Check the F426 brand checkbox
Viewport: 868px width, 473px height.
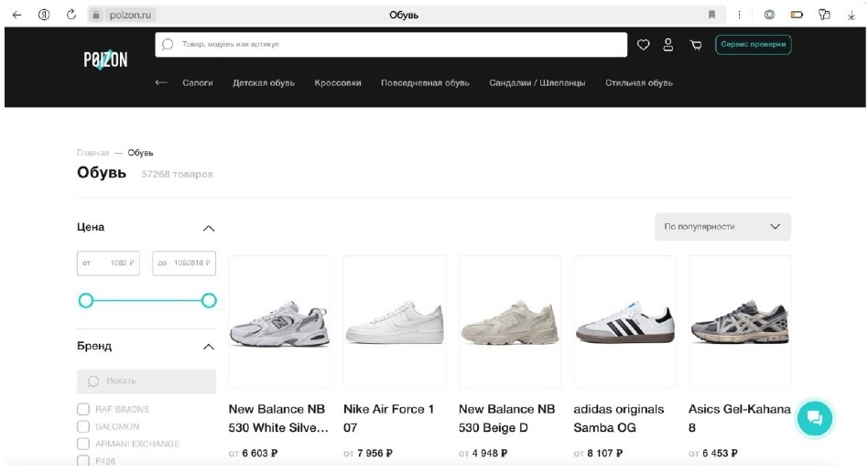click(83, 460)
